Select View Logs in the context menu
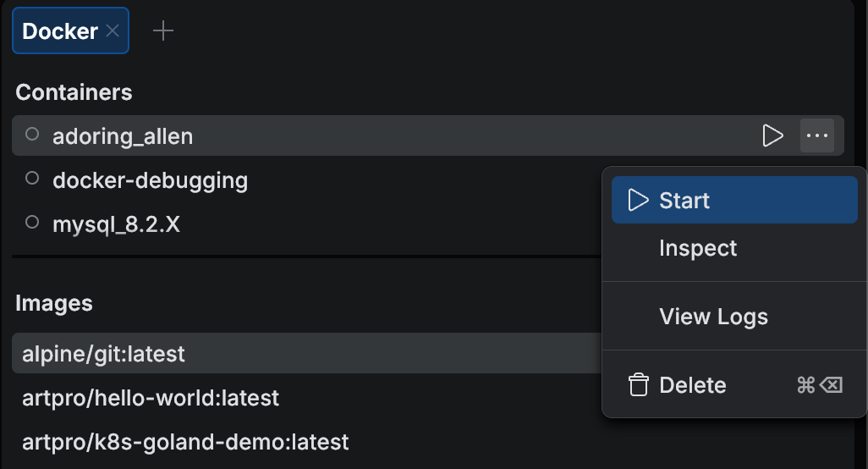The height and width of the screenshot is (469, 868). (x=713, y=317)
